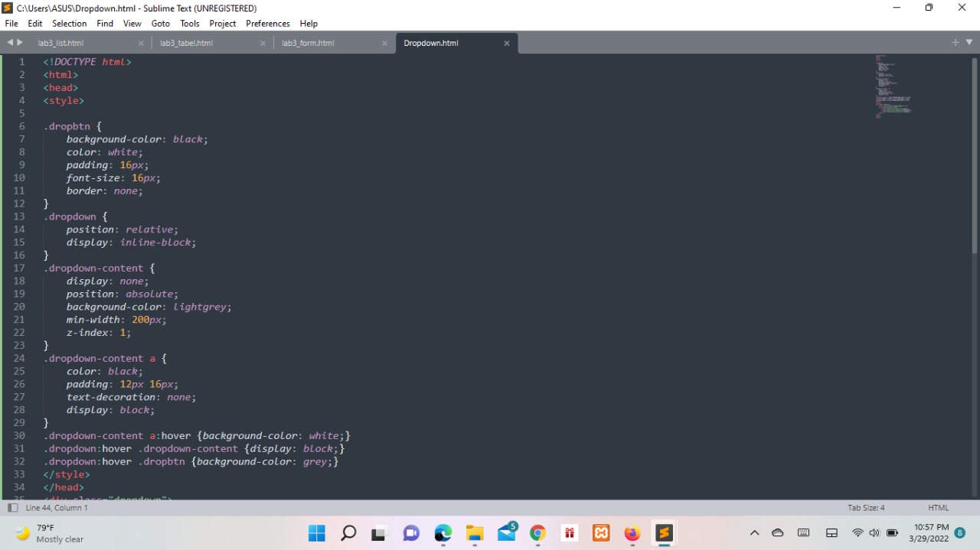Select the Dropdown.html tab
Image resolution: width=980 pixels, height=550 pixels.
(431, 43)
